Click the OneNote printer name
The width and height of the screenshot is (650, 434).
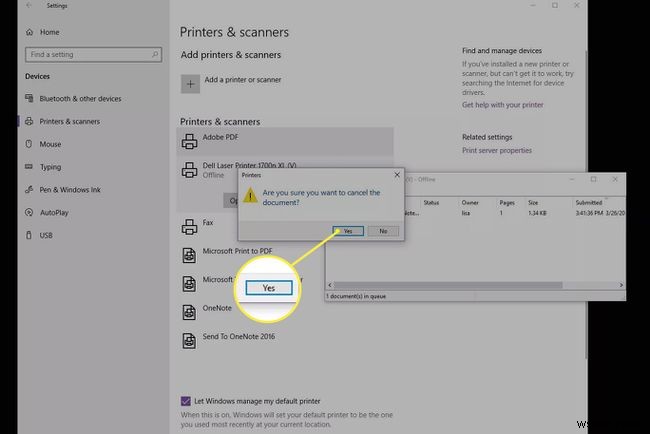[217, 308]
